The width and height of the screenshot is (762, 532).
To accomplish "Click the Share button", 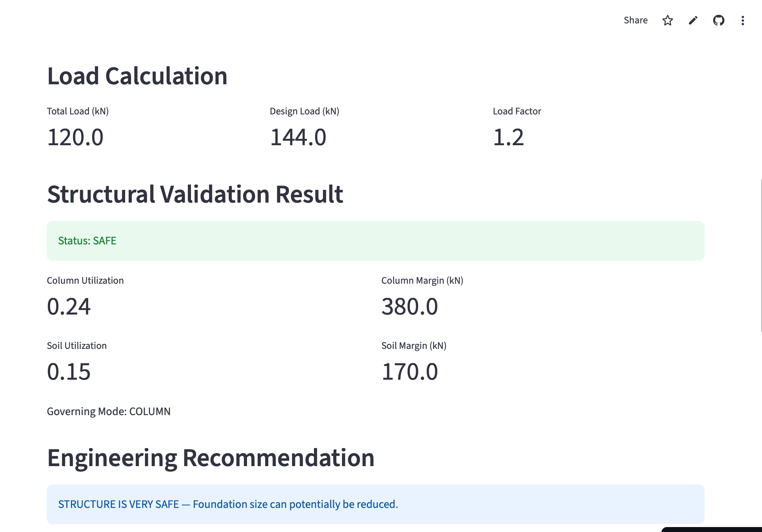I will pos(635,20).
